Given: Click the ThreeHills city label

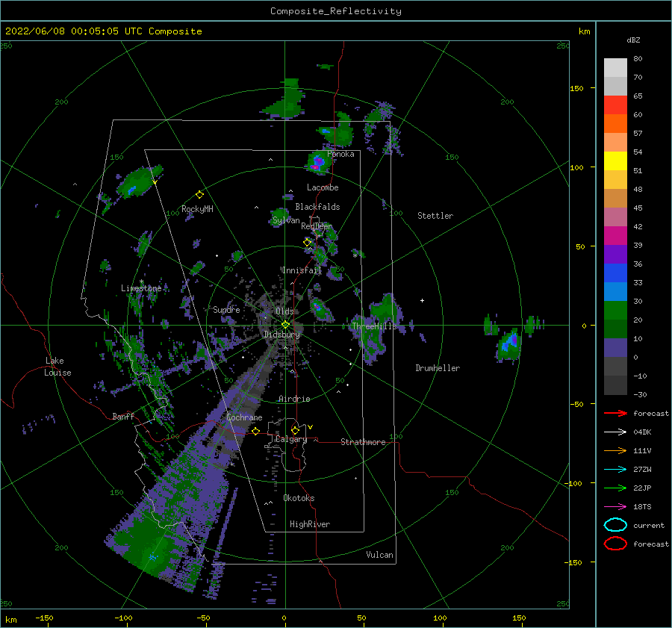Looking at the screenshot, I should tap(374, 326).
